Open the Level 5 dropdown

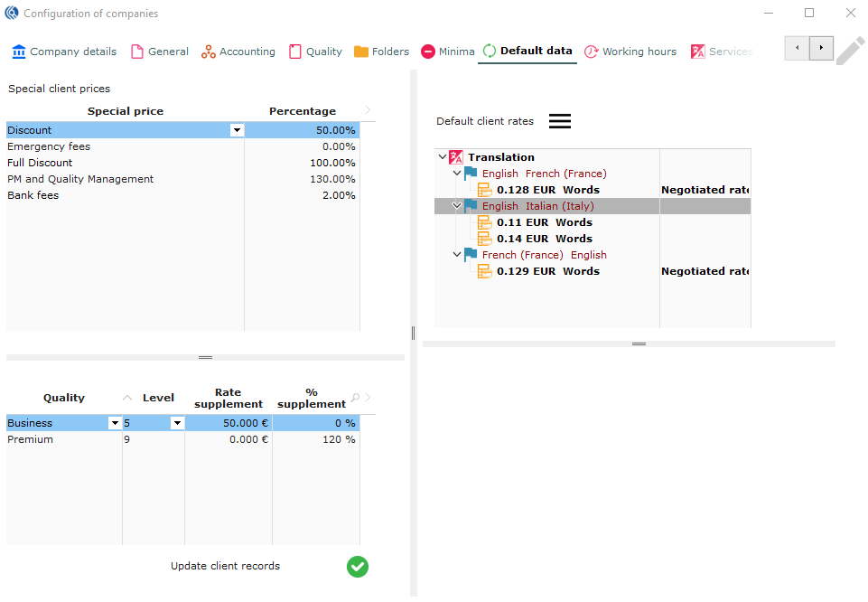click(x=177, y=423)
